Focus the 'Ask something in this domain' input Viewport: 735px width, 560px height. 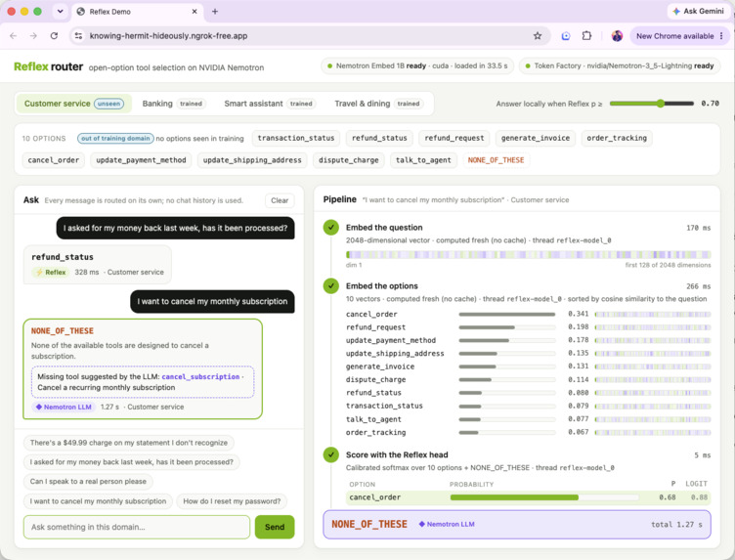point(137,527)
